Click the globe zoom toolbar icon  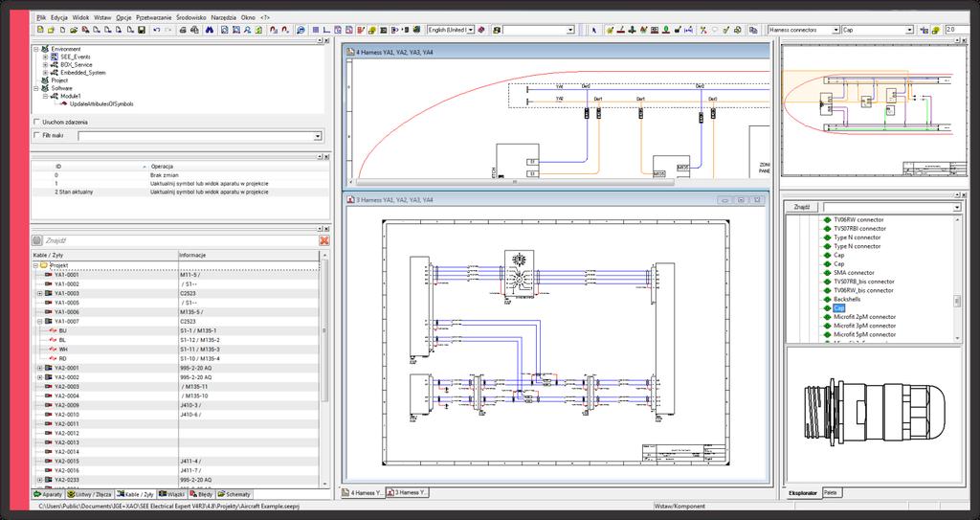[300, 30]
